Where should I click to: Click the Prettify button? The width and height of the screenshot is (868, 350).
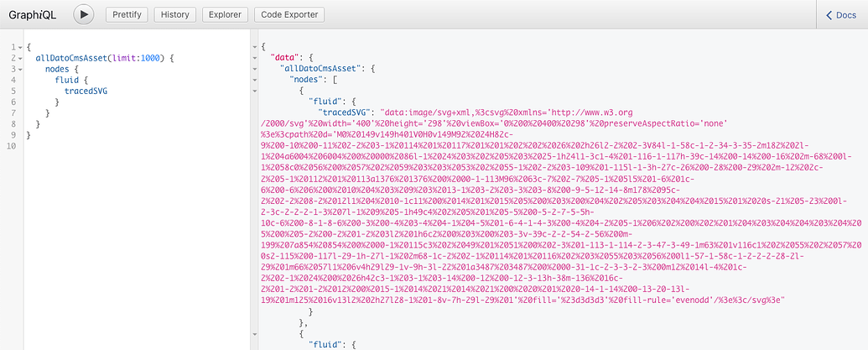click(x=127, y=15)
